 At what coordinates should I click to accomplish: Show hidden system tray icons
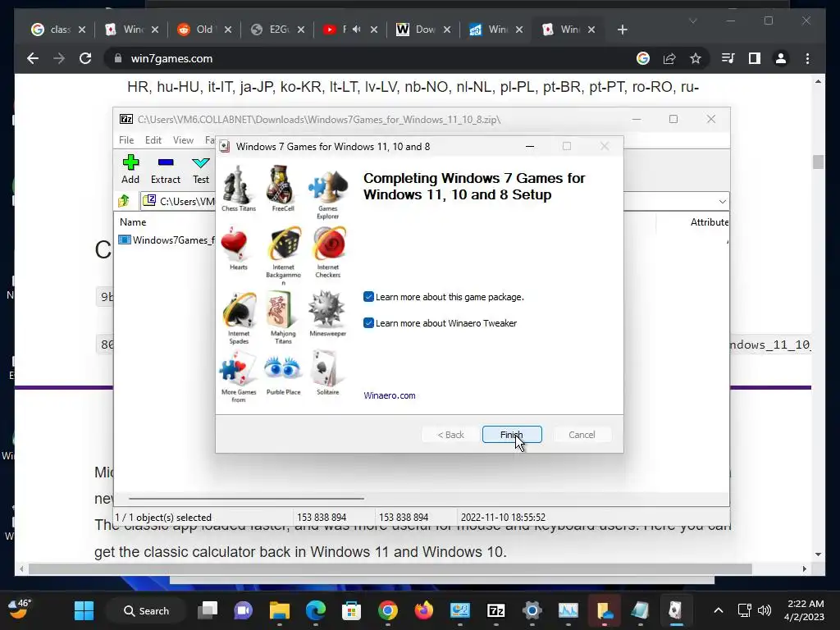pos(719,610)
